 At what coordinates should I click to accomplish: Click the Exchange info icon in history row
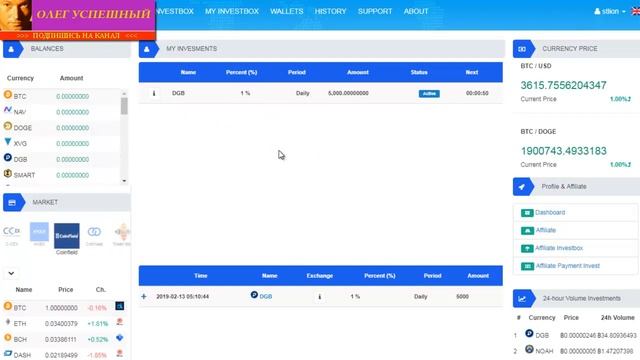click(320, 297)
